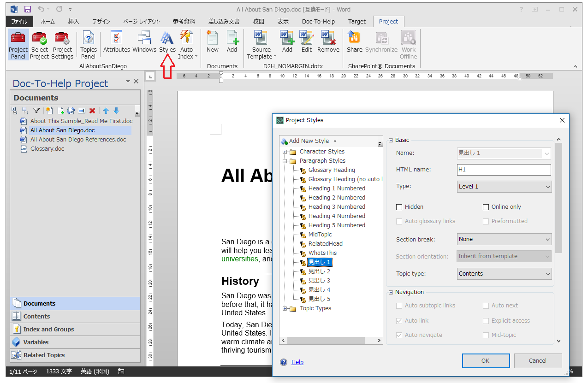Open the Index and Groups pane
This screenshot has width=588, height=383.
(x=75, y=330)
